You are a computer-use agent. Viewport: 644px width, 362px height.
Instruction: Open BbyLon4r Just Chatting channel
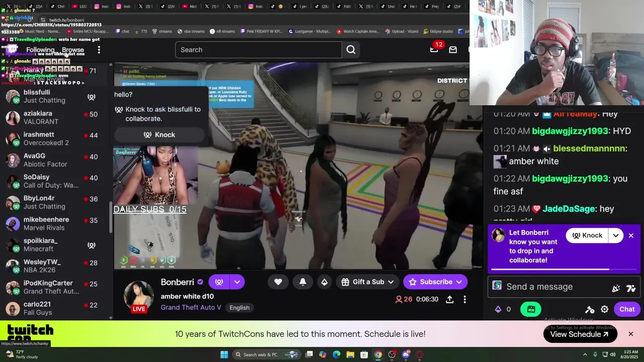pyautogui.click(x=55, y=202)
